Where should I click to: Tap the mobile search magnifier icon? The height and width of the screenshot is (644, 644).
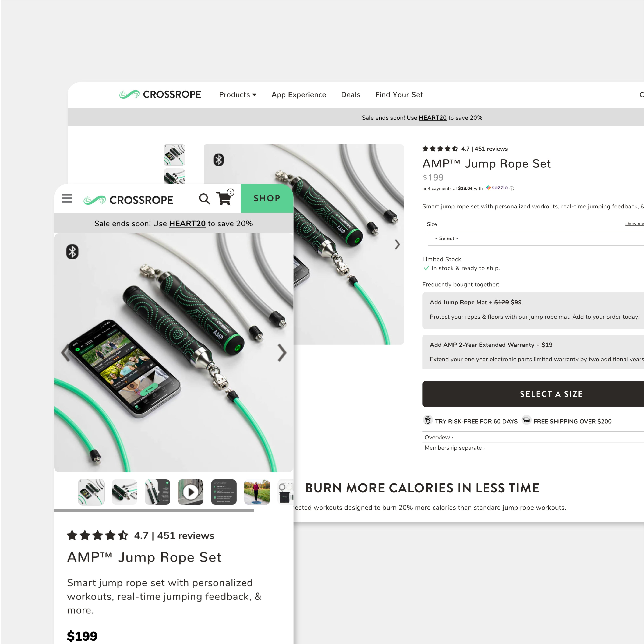click(x=205, y=199)
